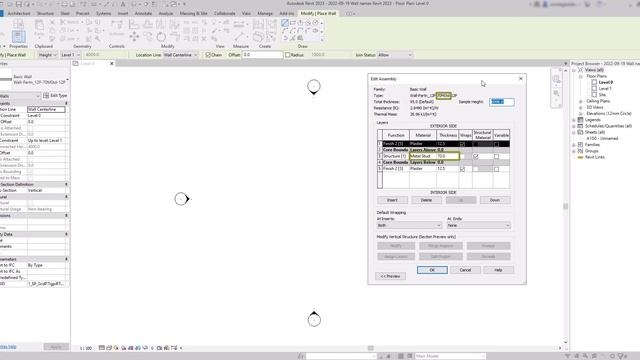The height and width of the screenshot is (360, 640).
Task: Open the Architecture ribbon tab
Action: (19, 13)
